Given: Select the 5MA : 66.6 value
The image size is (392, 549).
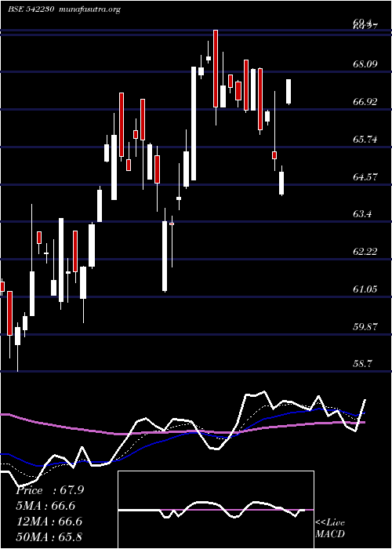Looking at the screenshot, I should (x=45, y=506).
